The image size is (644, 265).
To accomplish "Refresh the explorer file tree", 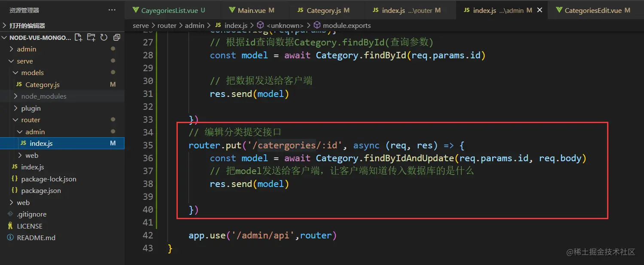I will coord(104,37).
